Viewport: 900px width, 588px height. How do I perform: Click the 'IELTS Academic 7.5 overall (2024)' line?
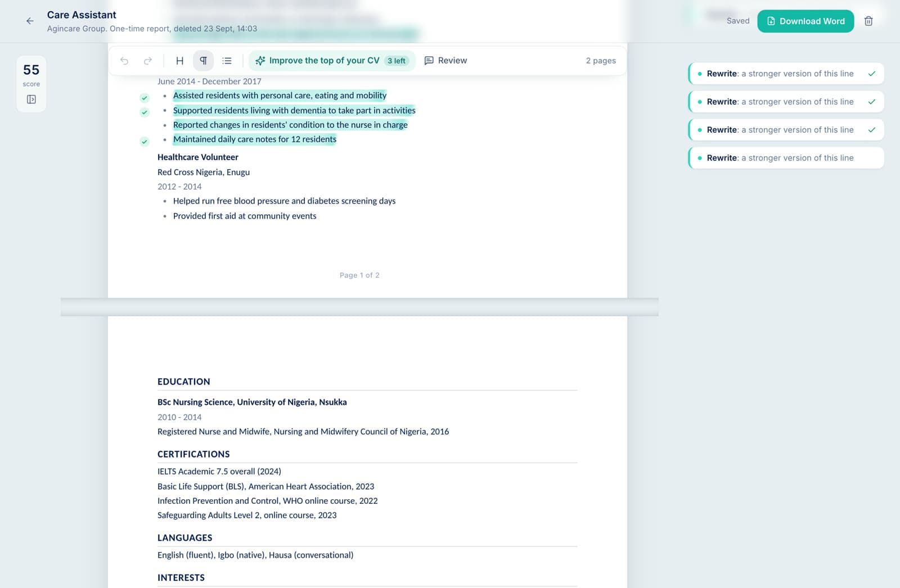coord(219,472)
